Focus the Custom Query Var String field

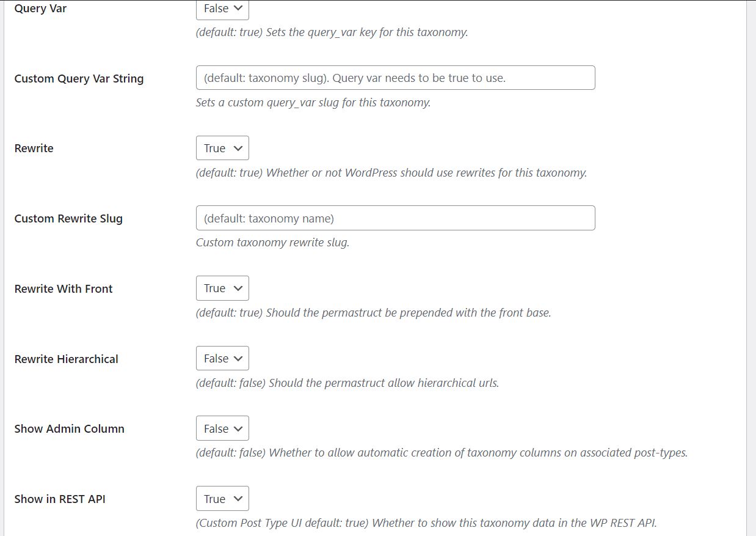(x=395, y=78)
